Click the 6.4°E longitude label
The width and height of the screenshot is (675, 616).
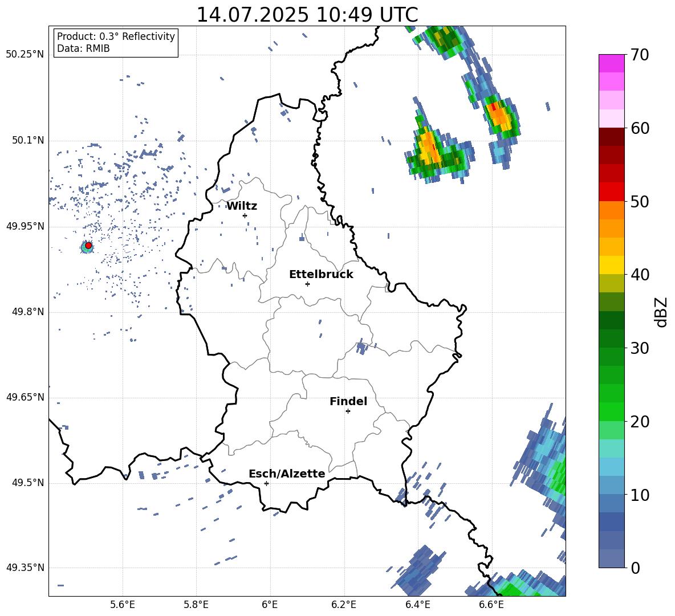(x=417, y=605)
